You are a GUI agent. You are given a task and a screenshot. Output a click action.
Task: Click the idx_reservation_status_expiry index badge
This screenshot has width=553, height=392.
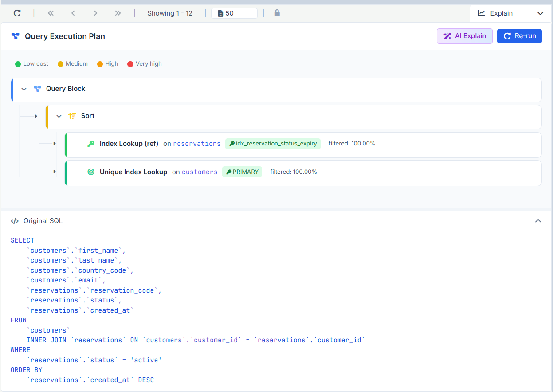pyautogui.click(x=273, y=144)
